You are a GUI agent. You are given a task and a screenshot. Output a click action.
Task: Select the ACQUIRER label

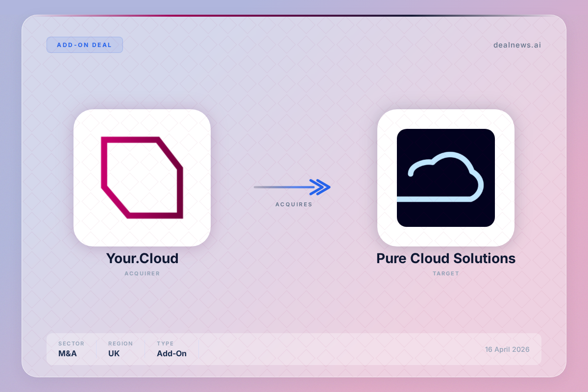142,273
